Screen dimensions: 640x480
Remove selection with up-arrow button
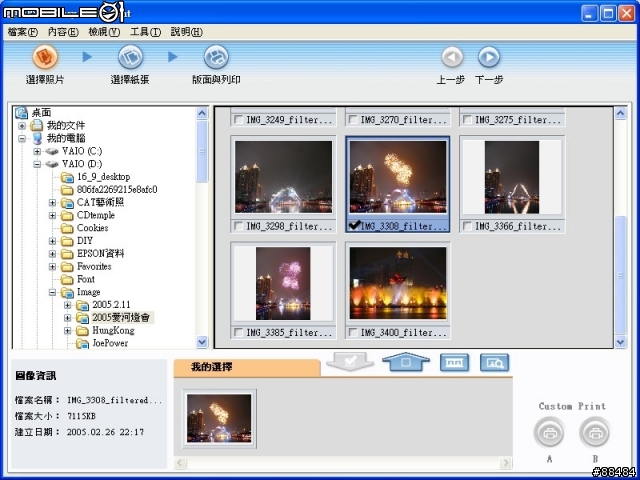[x=406, y=362]
